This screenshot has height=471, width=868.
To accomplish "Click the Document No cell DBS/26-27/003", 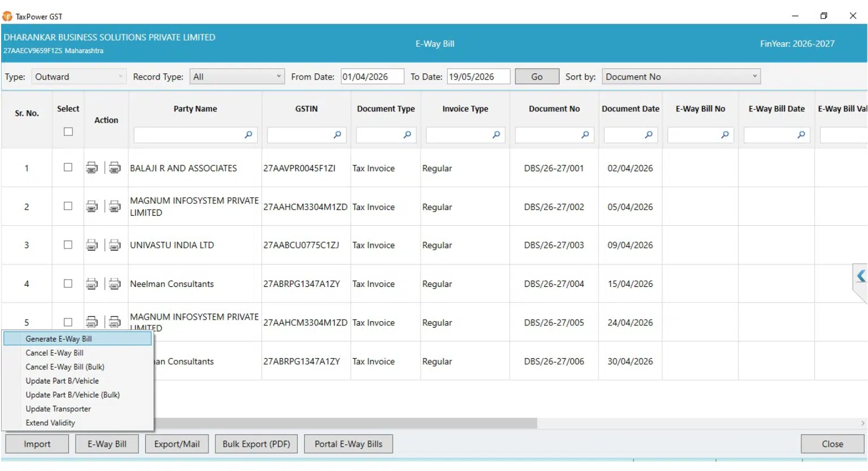I will pyautogui.click(x=554, y=245).
